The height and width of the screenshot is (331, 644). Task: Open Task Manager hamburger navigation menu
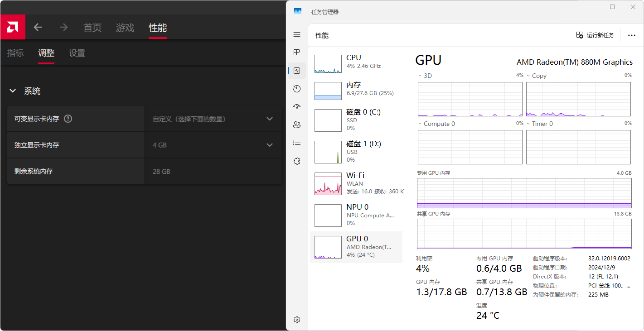[x=297, y=35]
